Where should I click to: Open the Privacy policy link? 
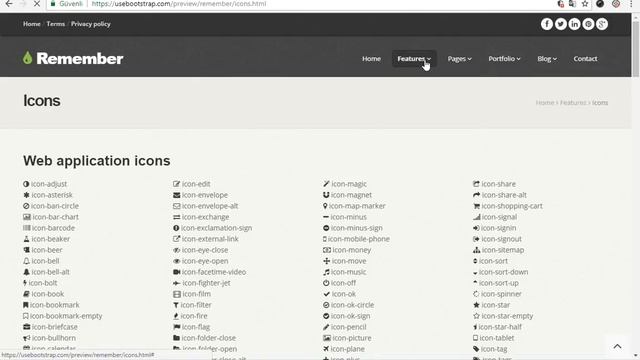(91, 24)
